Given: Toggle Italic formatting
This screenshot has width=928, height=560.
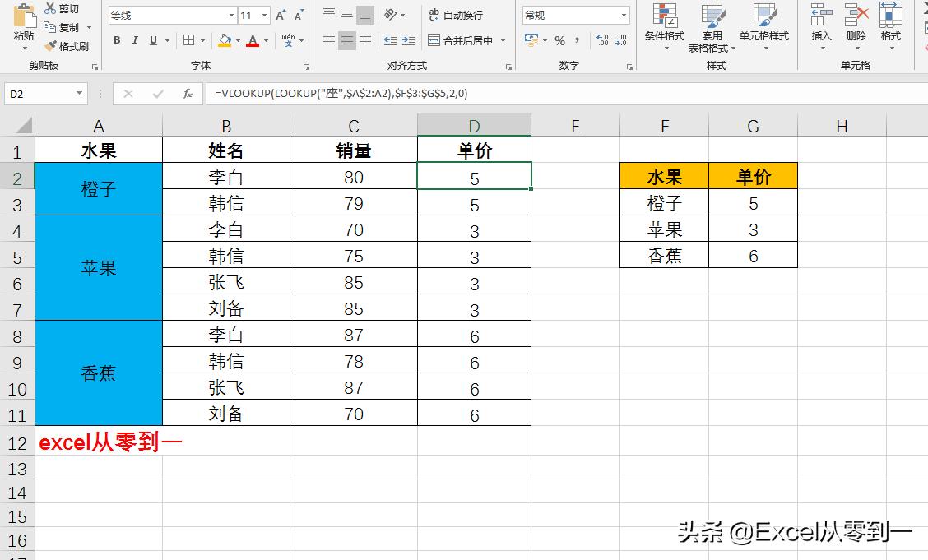Looking at the screenshot, I should pos(133,39).
